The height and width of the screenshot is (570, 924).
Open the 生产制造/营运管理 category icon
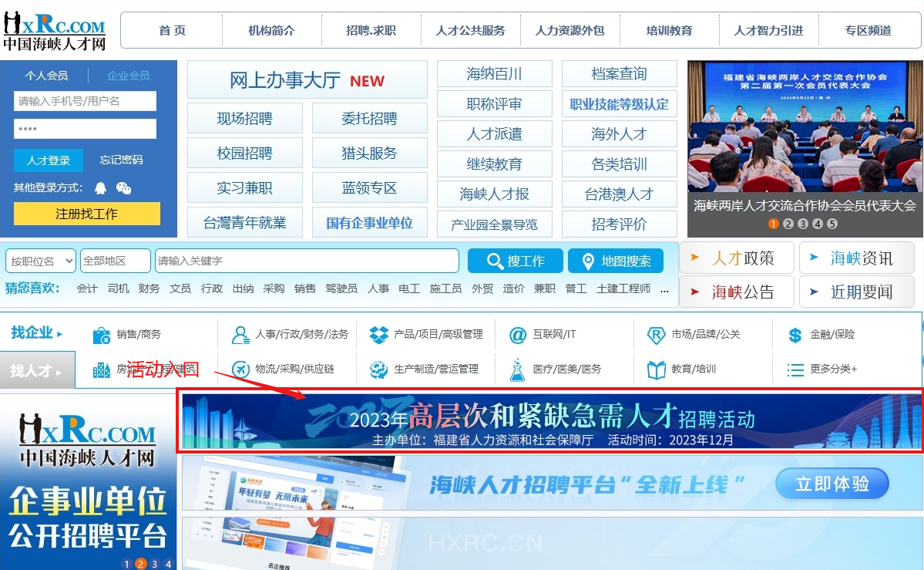pyautogui.click(x=378, y=369)
